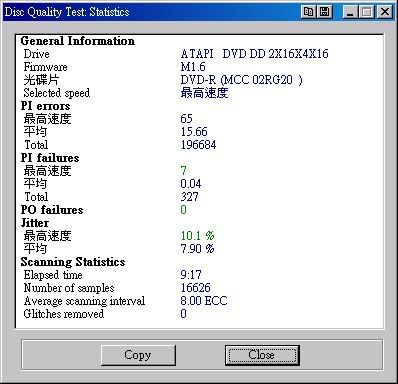The image size is (398, 384).
Task: Select the 'Average scanning interval' label
Action: point(84,301)
